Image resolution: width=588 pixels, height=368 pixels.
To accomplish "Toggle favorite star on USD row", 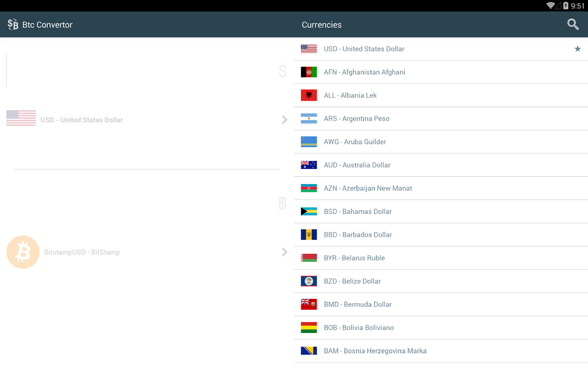I will (x=577, y=49).
